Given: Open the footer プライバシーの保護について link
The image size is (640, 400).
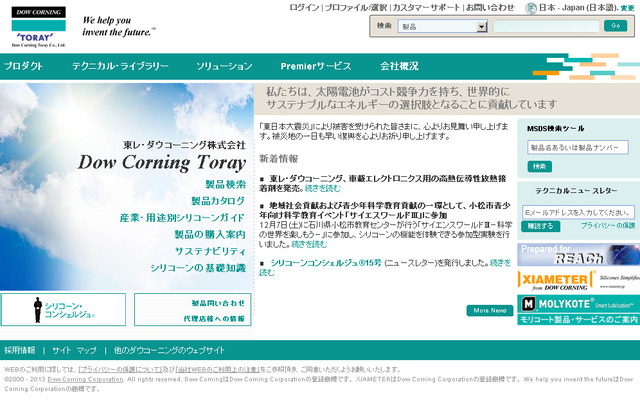Looking at the screenshot, I should (x=120, y=369).
